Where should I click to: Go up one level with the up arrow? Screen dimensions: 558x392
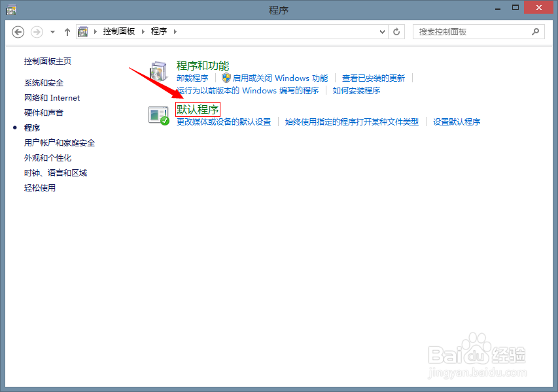pyautogui.click(x=67, y=32)
